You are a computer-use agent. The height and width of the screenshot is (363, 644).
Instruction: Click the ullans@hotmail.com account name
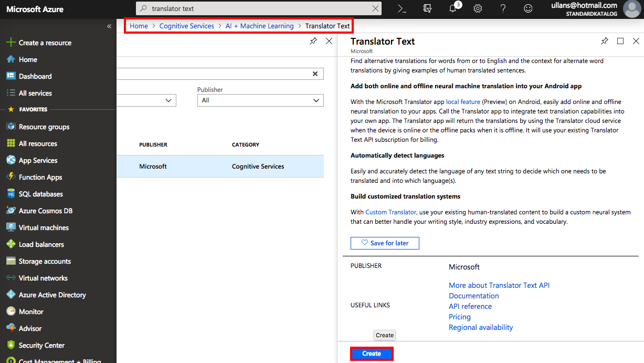(x=584, y=5)
